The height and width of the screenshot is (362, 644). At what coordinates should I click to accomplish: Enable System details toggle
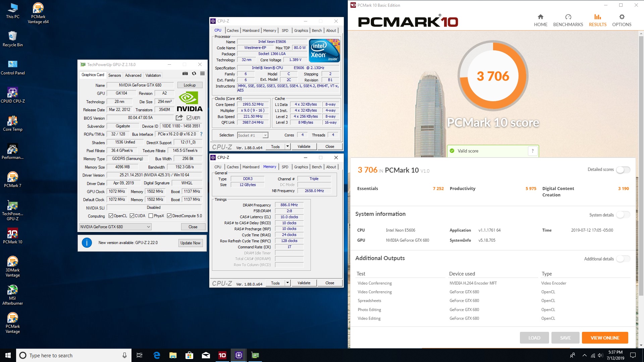click(x=623, y=215)
